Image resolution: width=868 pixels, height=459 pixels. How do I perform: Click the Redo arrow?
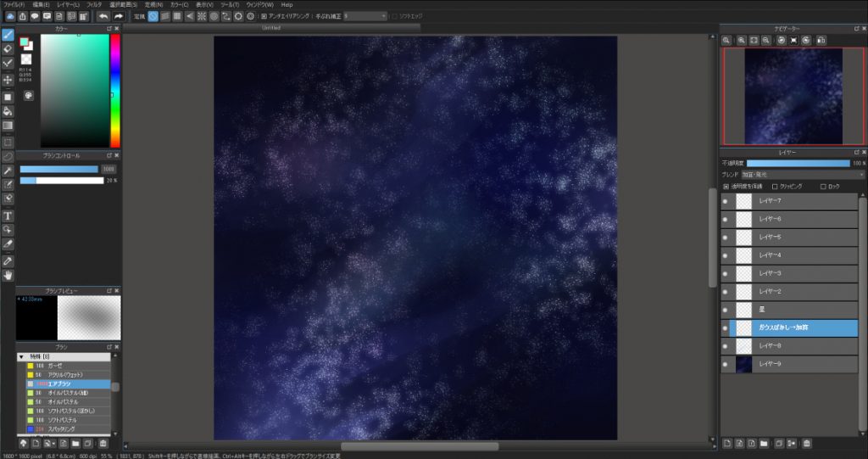pyautogui.click(x=118, y=17)
